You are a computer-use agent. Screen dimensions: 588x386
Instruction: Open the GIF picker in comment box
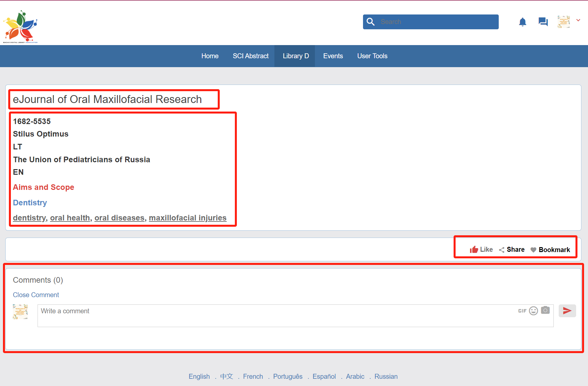(x=522, y=311)
